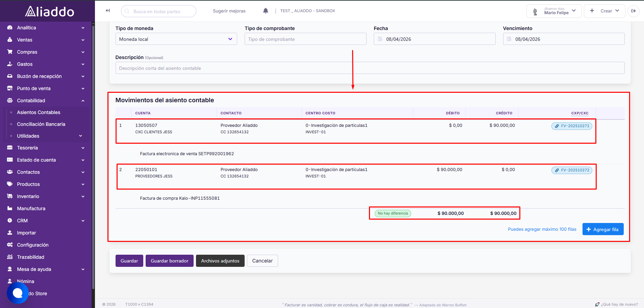Click the Compras cart icon
The width and height of the screenshot is (644, 308).
[10, 52]
